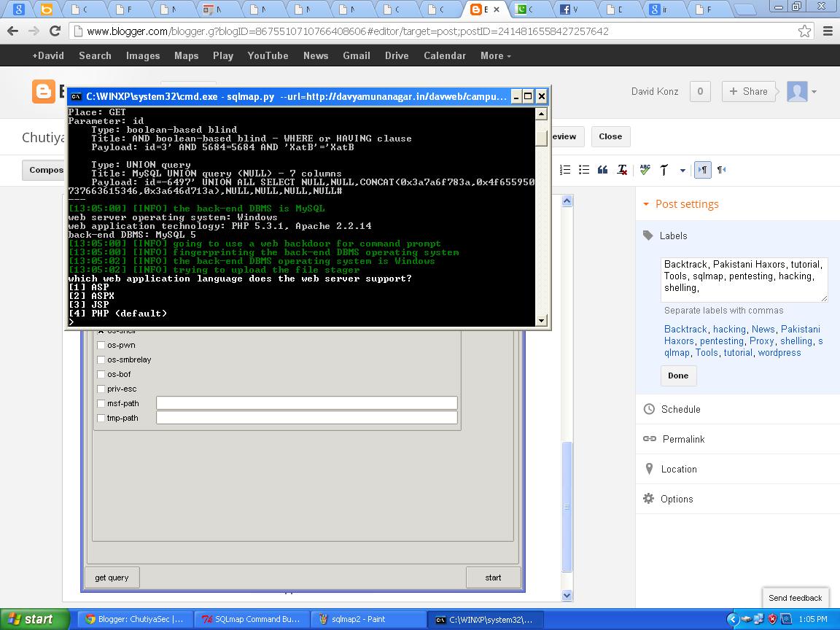Click the cmd window scroll down arrow
Viewport: 840px width, 630px height.
[x=541, y=320]
